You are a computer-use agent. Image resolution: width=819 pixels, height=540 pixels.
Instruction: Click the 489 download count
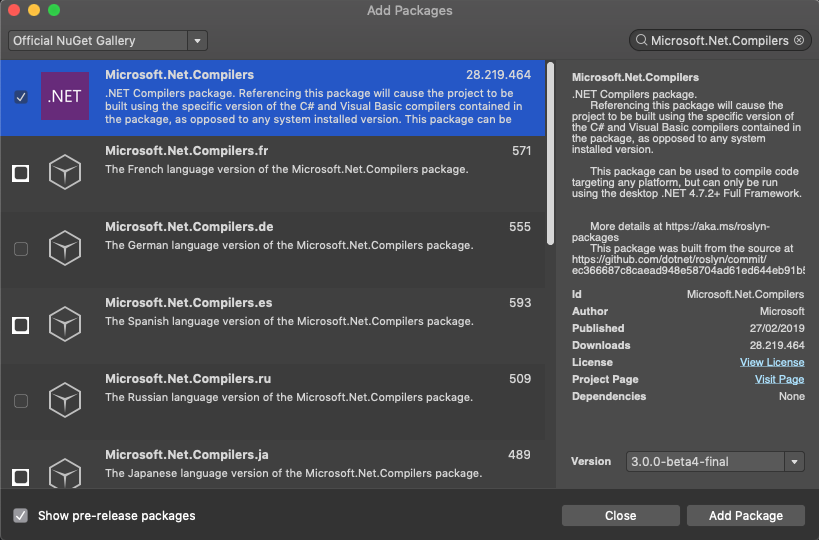519,455
